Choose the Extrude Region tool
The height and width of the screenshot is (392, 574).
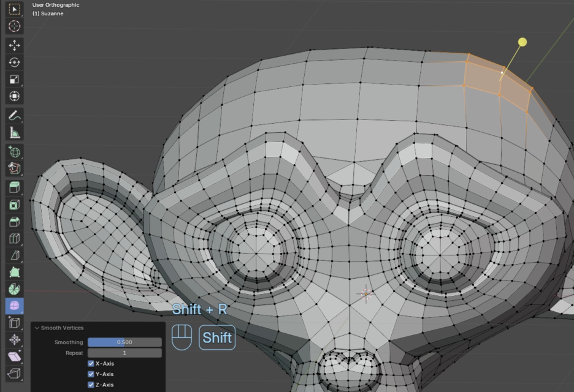tap(14, 187)
